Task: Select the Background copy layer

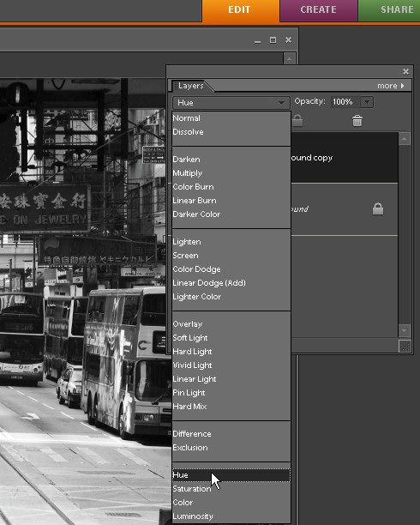Action: pos(345,158)
